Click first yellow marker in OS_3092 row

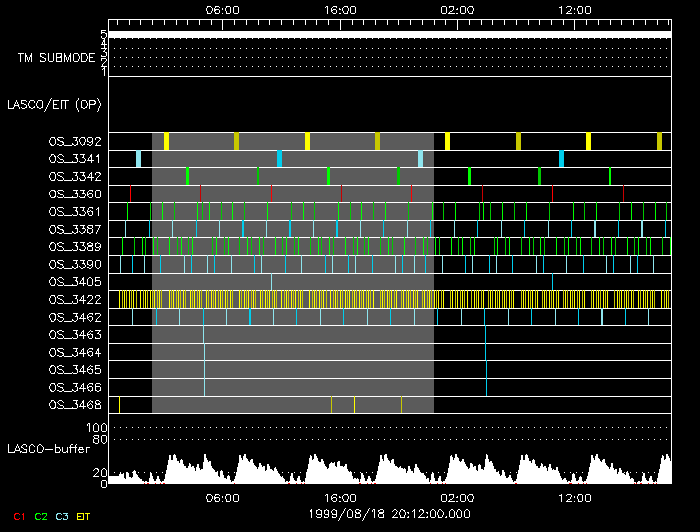pyautogui.click(x=167, y=141)
